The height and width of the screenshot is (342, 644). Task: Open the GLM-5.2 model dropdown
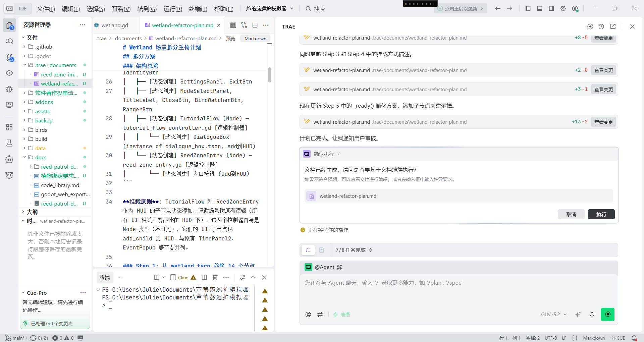click(554, 315)
